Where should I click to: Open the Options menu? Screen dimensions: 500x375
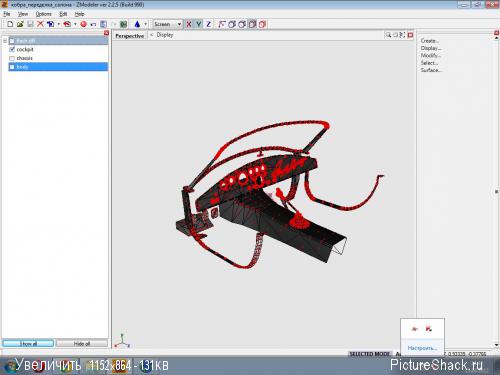coord(44,14)
